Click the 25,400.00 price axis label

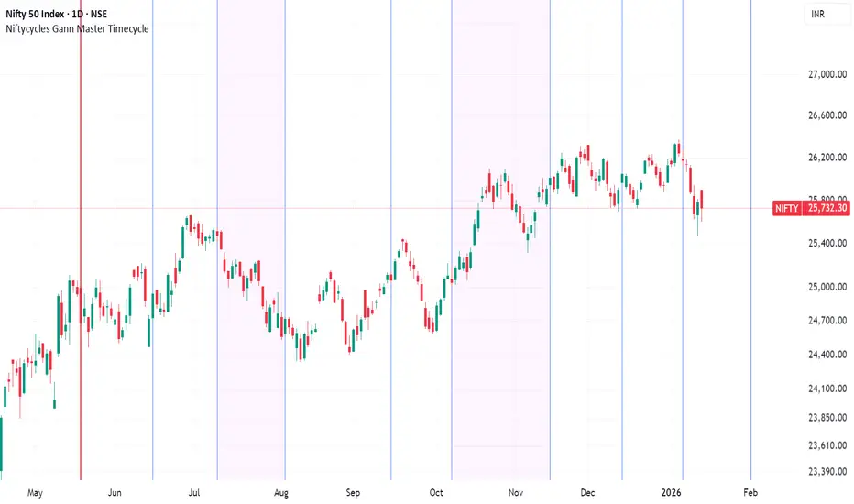tap(827, 243)
